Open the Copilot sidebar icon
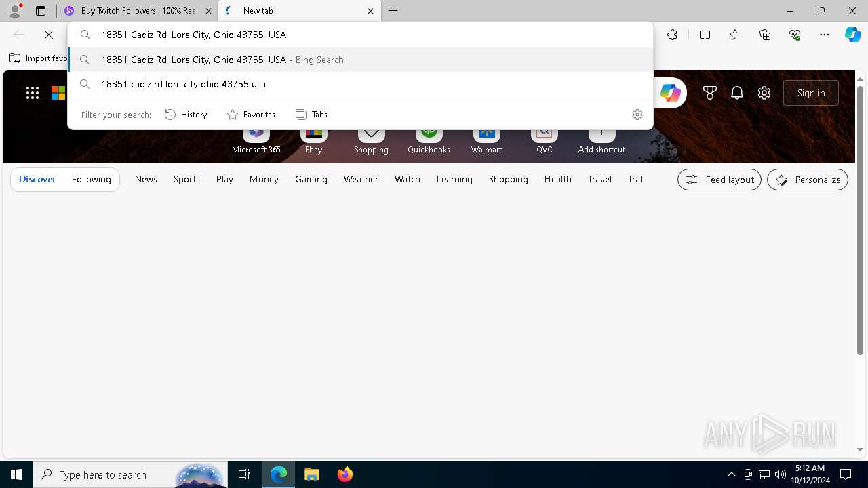 852,35
